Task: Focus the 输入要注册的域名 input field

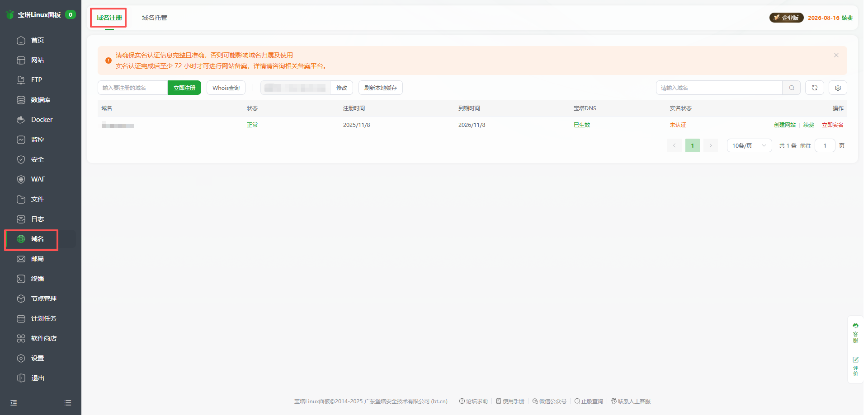Action: (x=132, y=88)
